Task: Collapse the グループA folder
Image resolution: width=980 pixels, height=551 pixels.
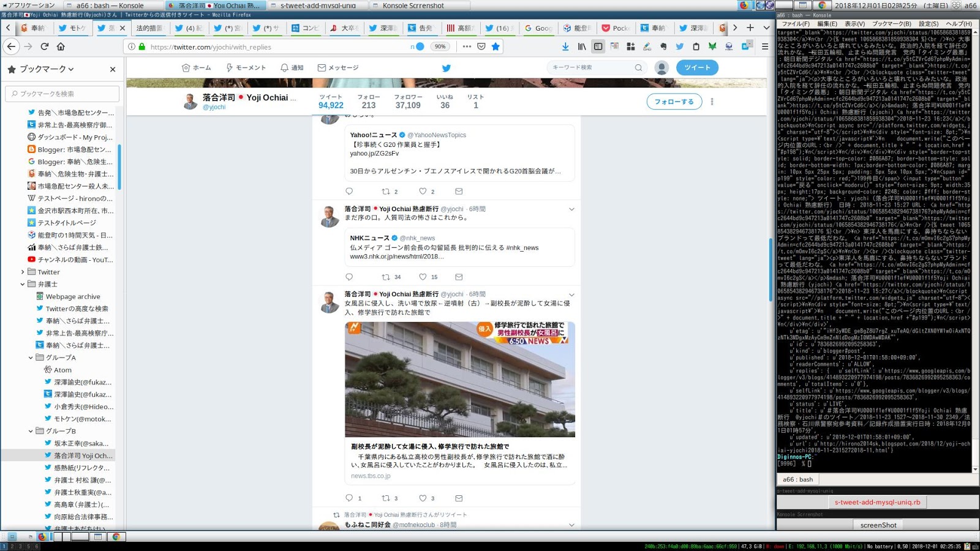Action: tap(31, 358)
